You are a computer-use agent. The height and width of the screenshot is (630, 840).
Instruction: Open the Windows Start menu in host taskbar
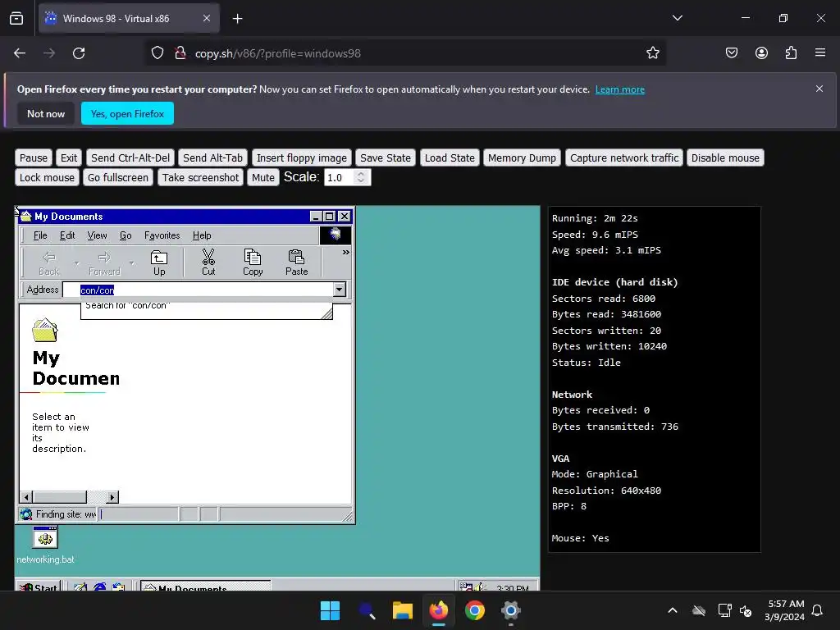[x=330, y=610]
